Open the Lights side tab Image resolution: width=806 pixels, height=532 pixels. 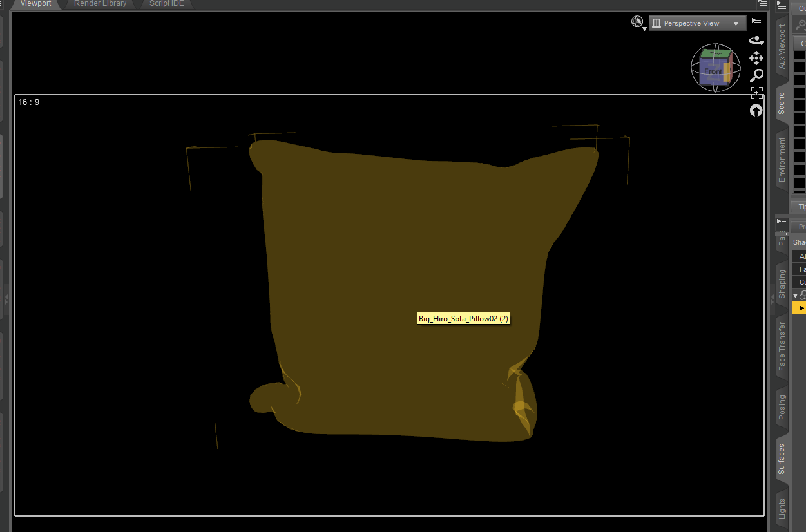(x=782, y=509)
